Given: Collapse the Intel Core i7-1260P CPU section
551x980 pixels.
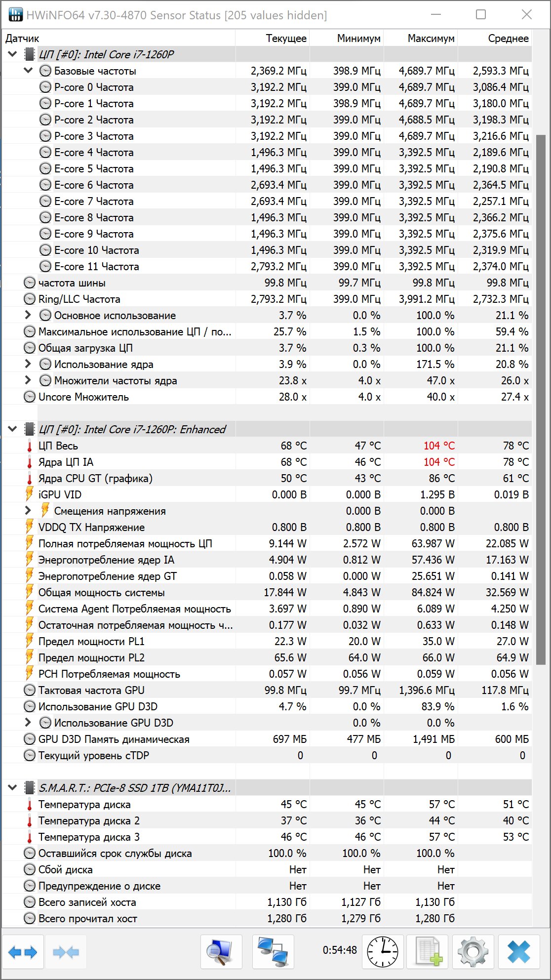Looking at the screenshot, I should (x=12, y=54).
